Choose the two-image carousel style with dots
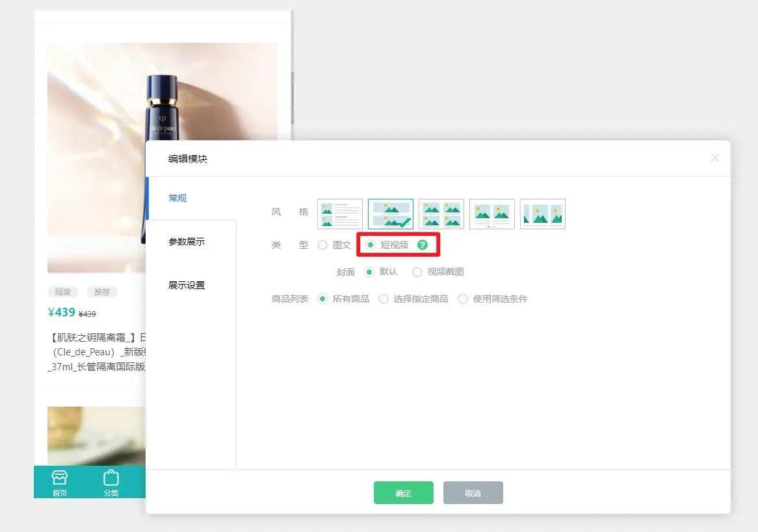Screen dimensions: 758x532 (491, 214)
